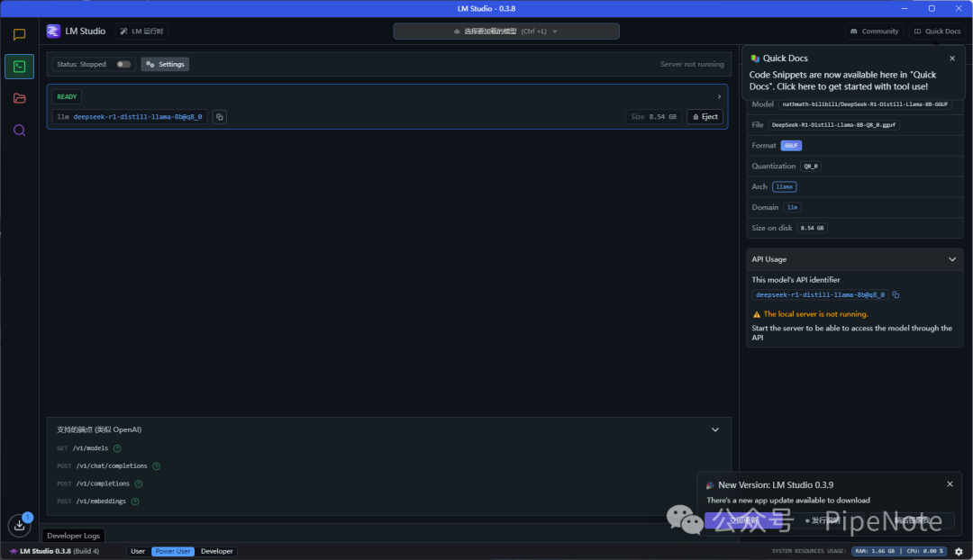Copy the API identifier in API Usage
973x560 pixels.
coord(896,295)
